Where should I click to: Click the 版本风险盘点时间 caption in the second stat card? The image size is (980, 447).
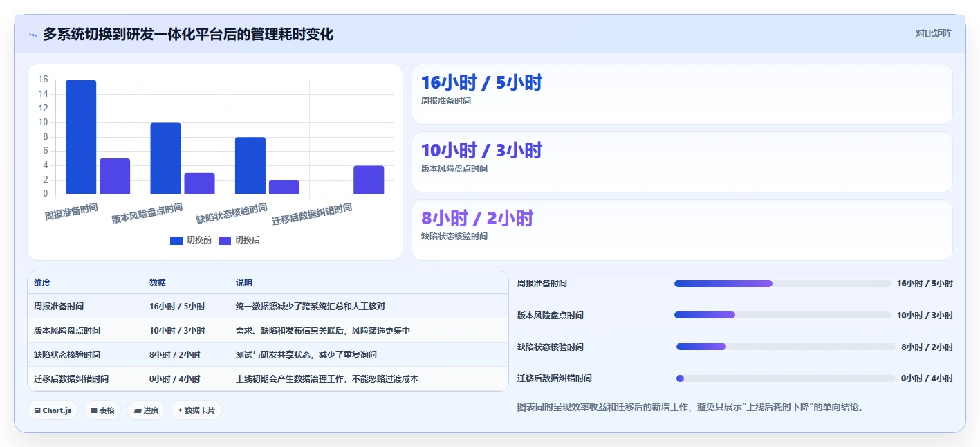[454, 169]
